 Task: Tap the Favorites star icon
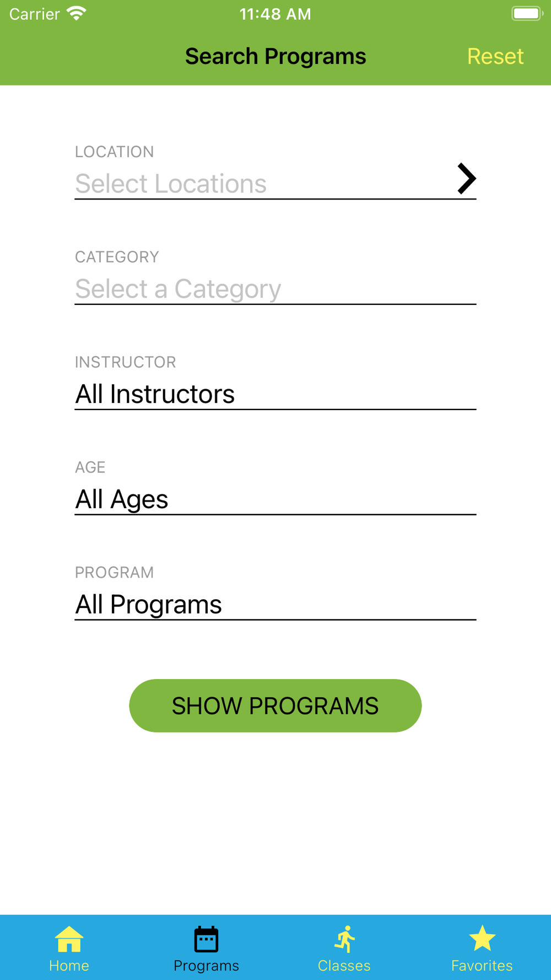click(x=482, y=938)
